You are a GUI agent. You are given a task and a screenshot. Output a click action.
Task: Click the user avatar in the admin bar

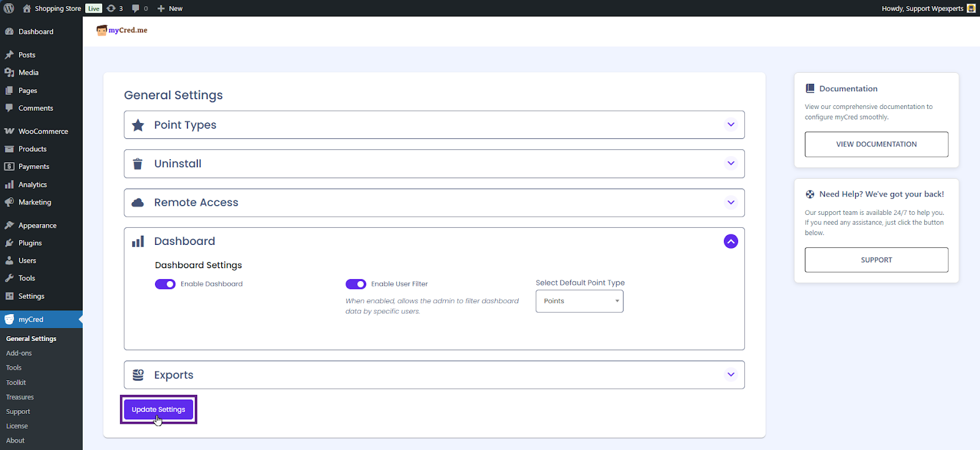click(971, 9)
